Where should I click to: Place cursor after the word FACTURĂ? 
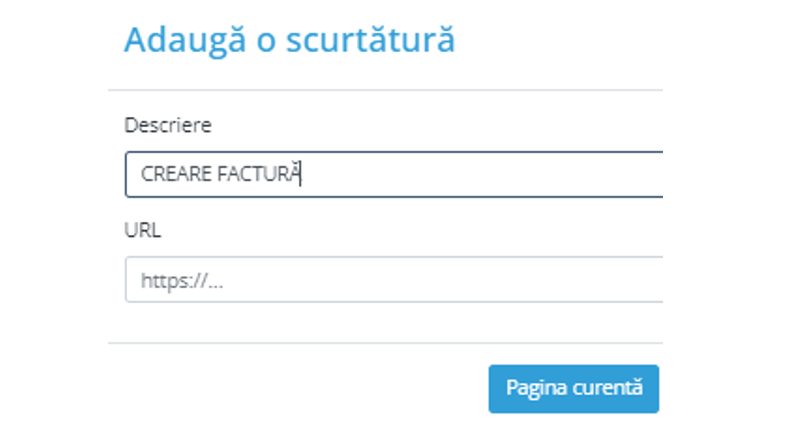[x=302, y=174]
